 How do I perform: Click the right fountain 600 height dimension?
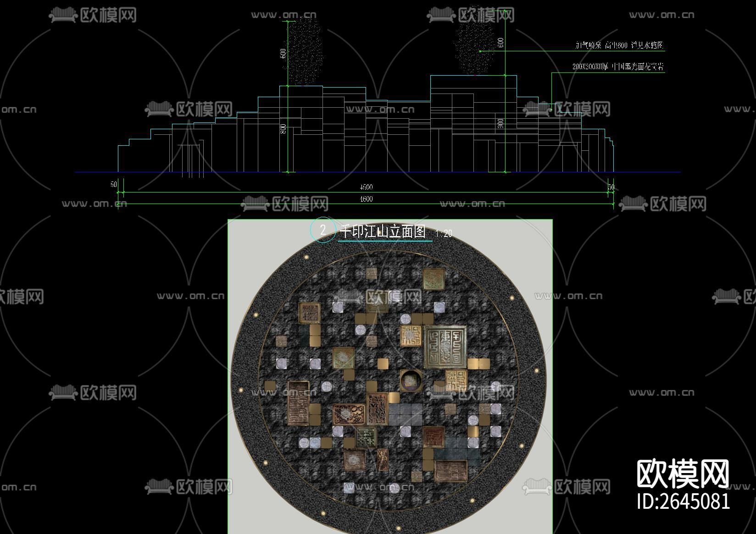(x=500, y=43)
